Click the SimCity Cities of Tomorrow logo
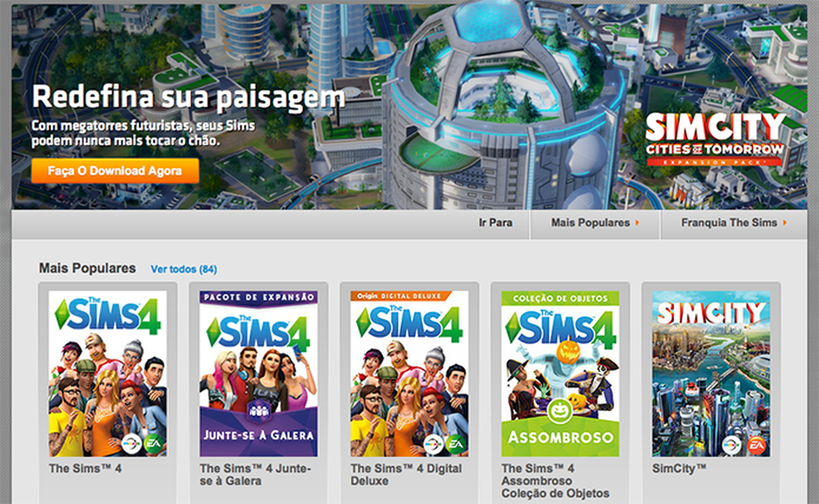 click(x=716, y=139)
